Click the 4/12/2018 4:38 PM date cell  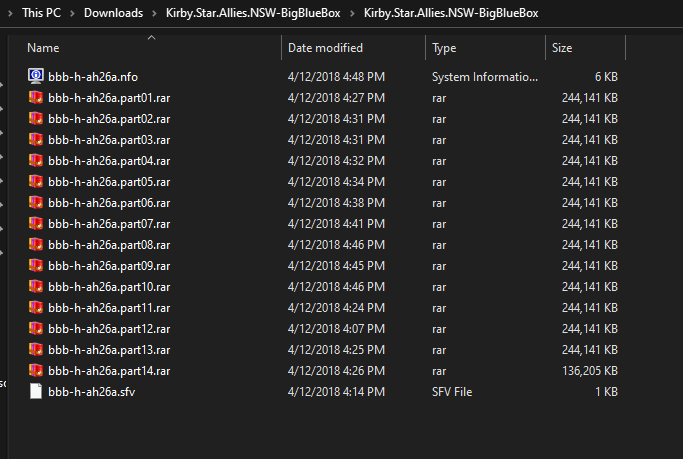pos(336,203)
